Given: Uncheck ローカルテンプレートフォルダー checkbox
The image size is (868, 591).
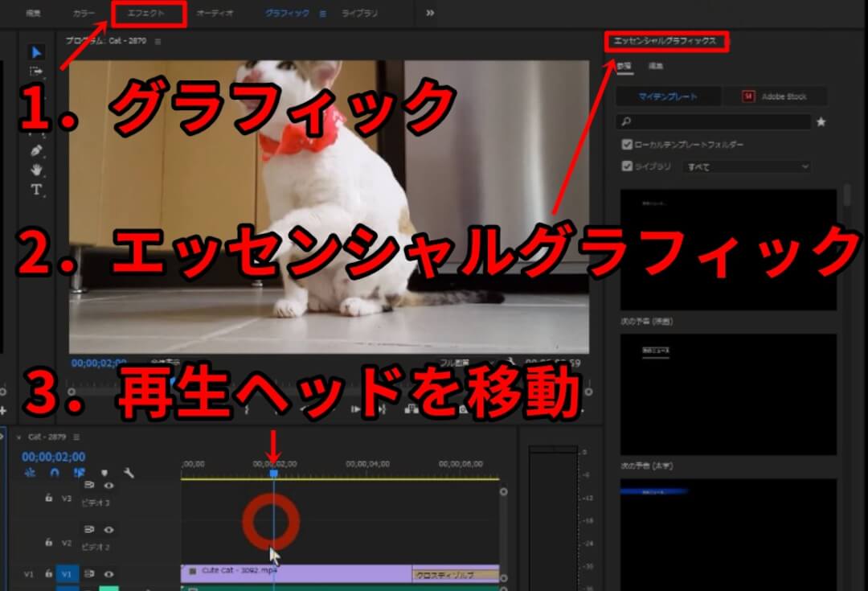Looking at the screenshot, I should pos(627,145).
